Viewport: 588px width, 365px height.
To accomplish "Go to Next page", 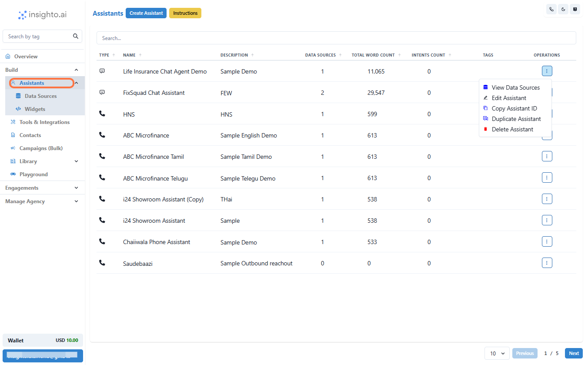I will 574,353.
